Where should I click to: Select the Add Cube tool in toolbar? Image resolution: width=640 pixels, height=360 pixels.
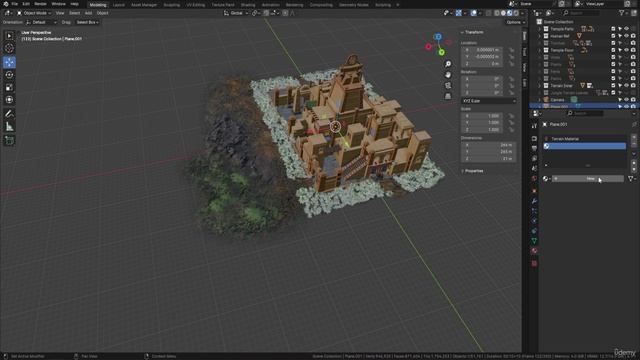point(9,141)
